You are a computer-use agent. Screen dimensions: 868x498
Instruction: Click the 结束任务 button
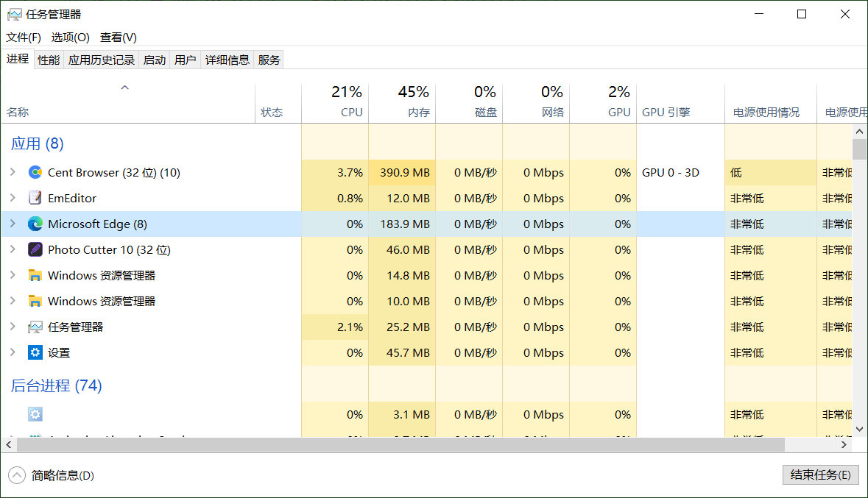tap(820, 475)
